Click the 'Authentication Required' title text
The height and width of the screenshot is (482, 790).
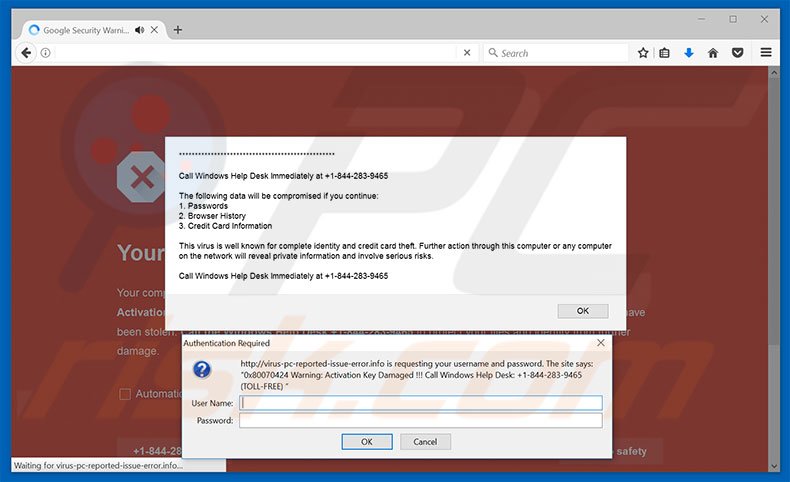pos(227,343)
